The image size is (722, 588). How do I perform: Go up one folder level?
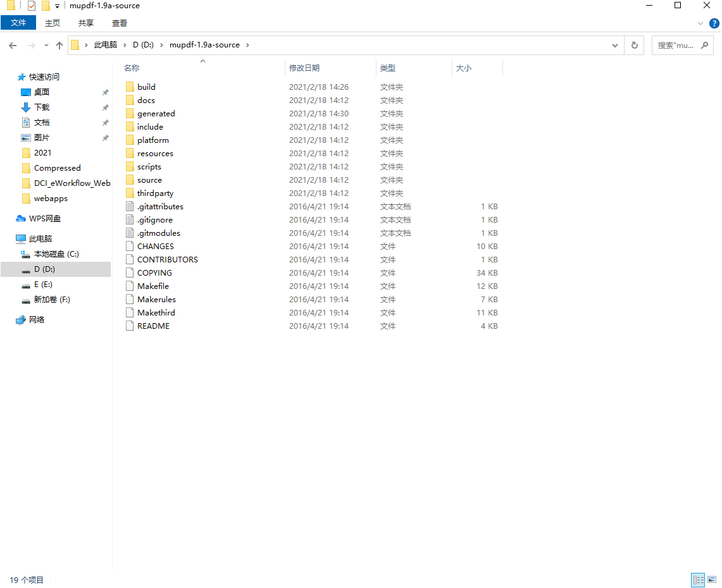point(59,45)
